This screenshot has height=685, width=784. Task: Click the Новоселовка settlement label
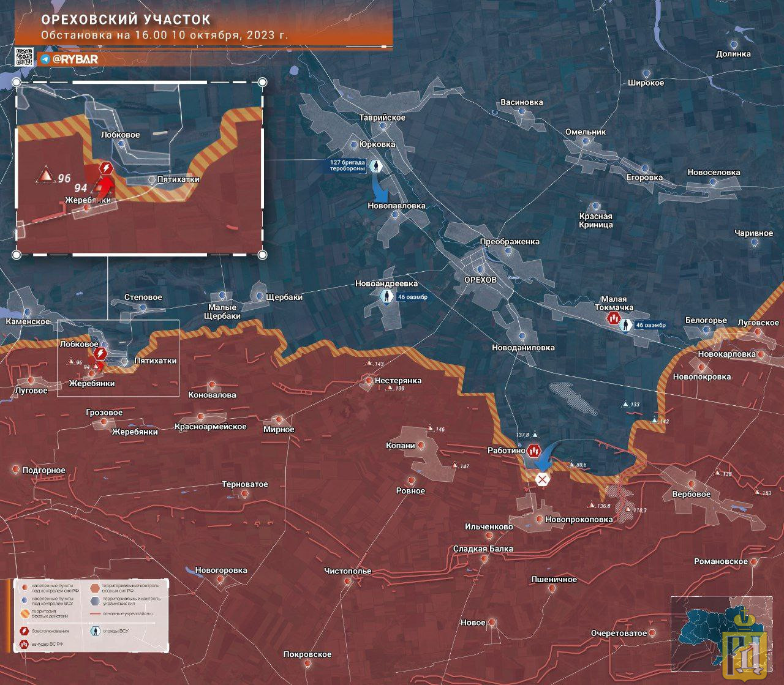point(714,173)
